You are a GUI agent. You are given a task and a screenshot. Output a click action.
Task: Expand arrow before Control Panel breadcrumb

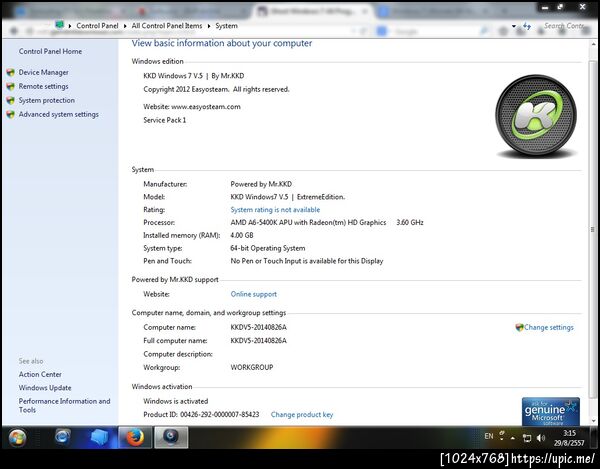(x=70, y=26)
